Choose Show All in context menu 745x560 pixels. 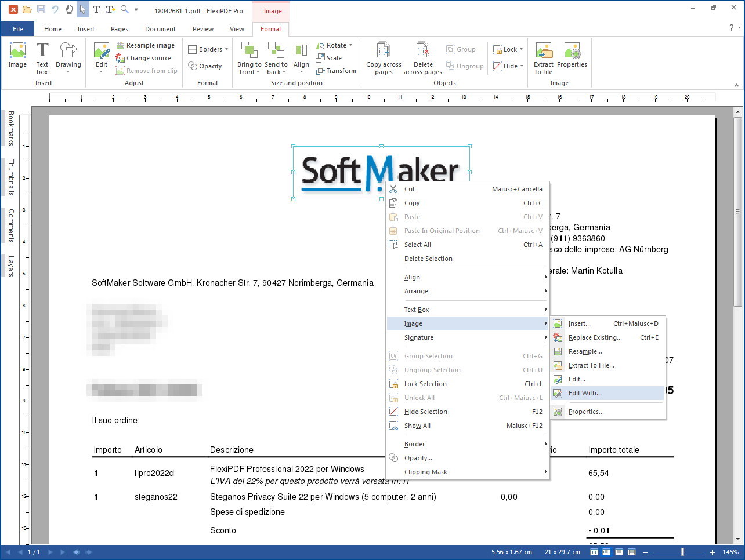[417, 426]
